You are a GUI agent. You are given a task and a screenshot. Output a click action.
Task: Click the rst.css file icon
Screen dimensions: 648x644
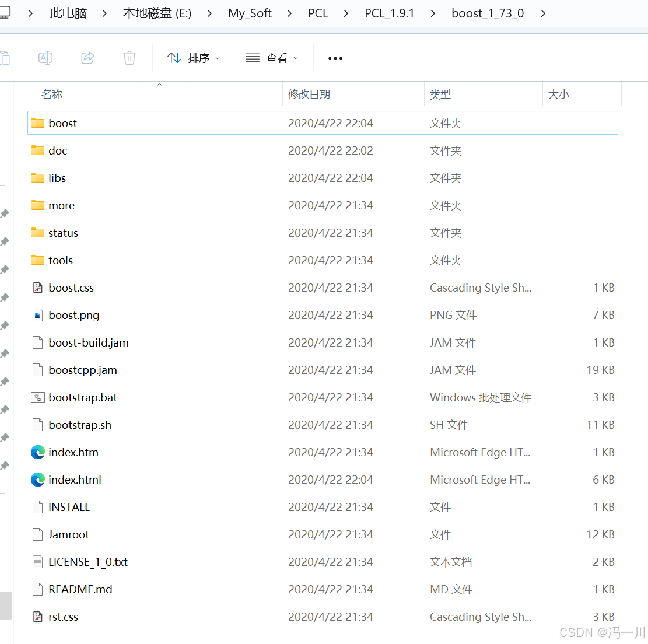(37, 617)
